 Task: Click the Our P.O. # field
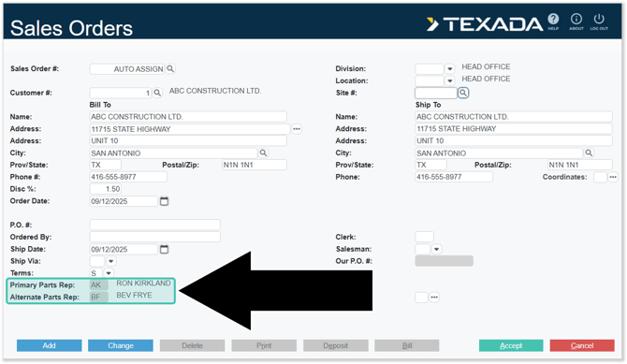[x=445, y=261]
